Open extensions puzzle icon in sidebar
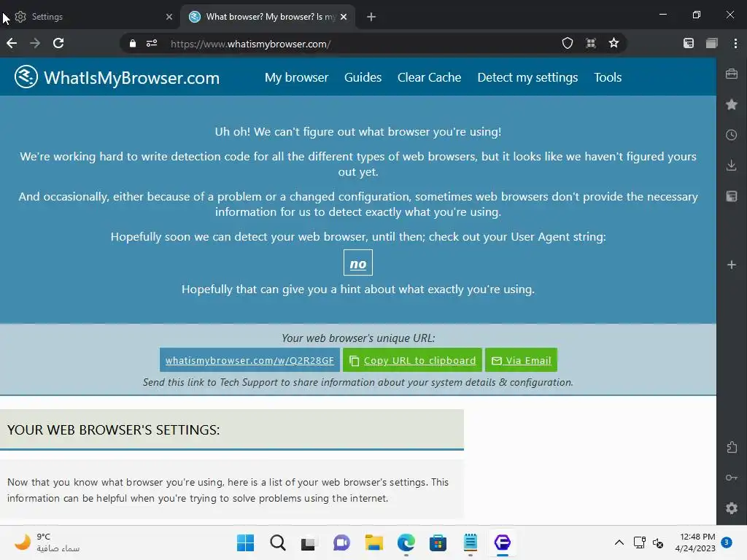The image size is (747, 560). pyautogui.click(x=732, y=447)
